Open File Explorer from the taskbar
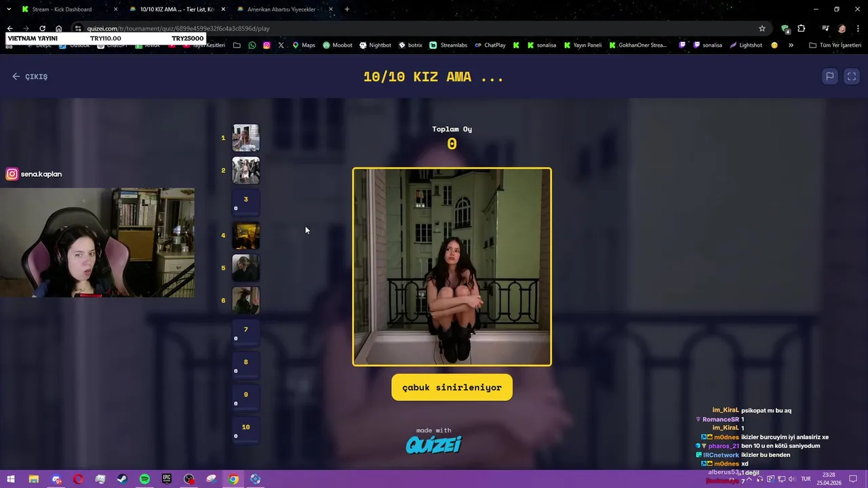 pyautogui.click(x=33, y=479)
